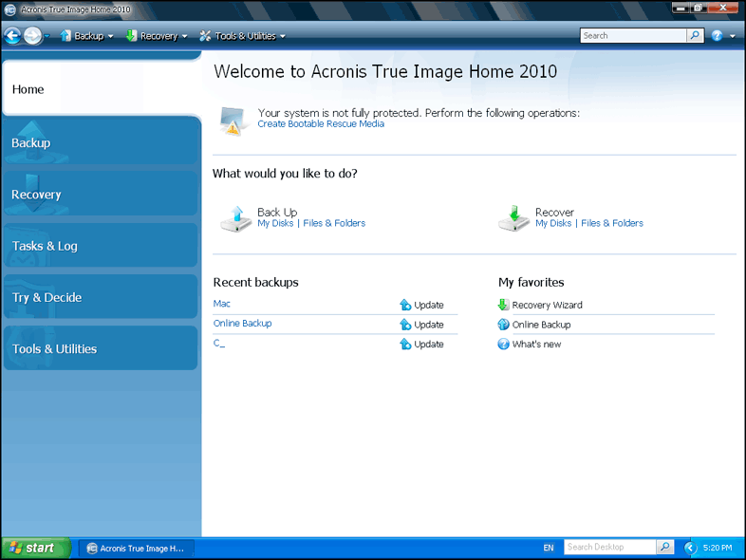Screen dimensions: 746x560
Task: Click the Recover disk icon
Action: point(513,219)
